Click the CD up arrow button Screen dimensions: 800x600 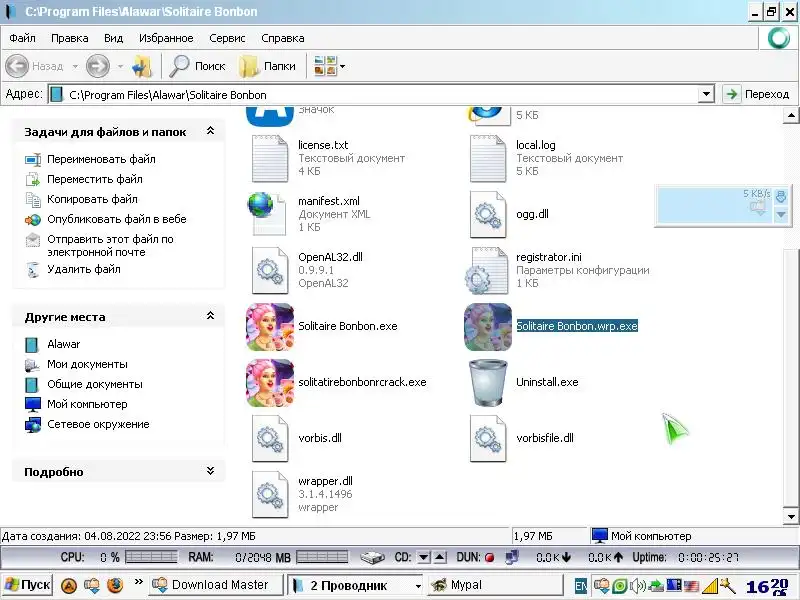[x=440, y=557]
